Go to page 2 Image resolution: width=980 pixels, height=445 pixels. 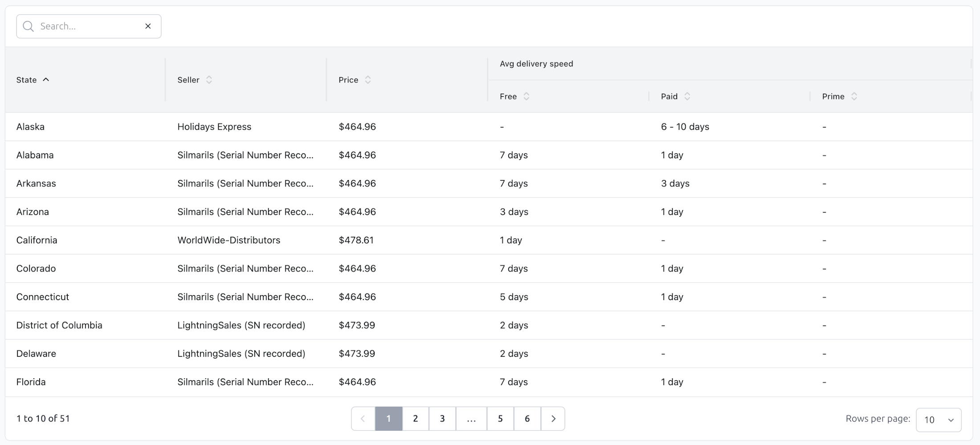click(x=415, y=419)
